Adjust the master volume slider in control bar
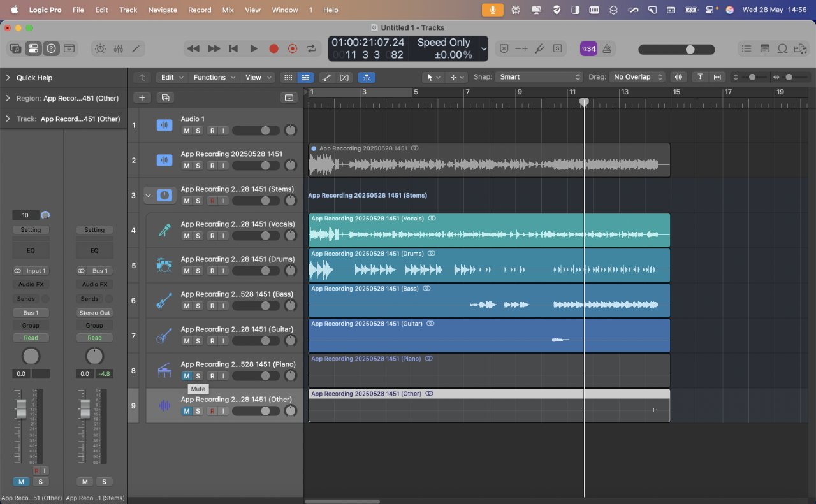Screen dimensions: 816x504 [676, 49]
